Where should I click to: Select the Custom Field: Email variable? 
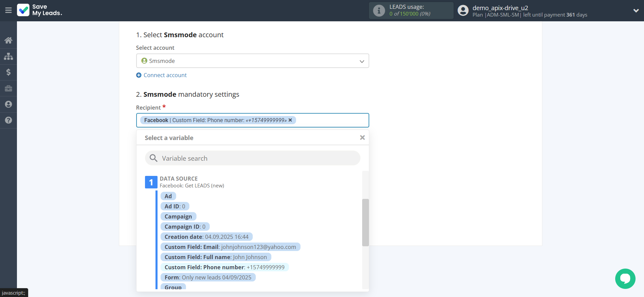click(230, 247)
